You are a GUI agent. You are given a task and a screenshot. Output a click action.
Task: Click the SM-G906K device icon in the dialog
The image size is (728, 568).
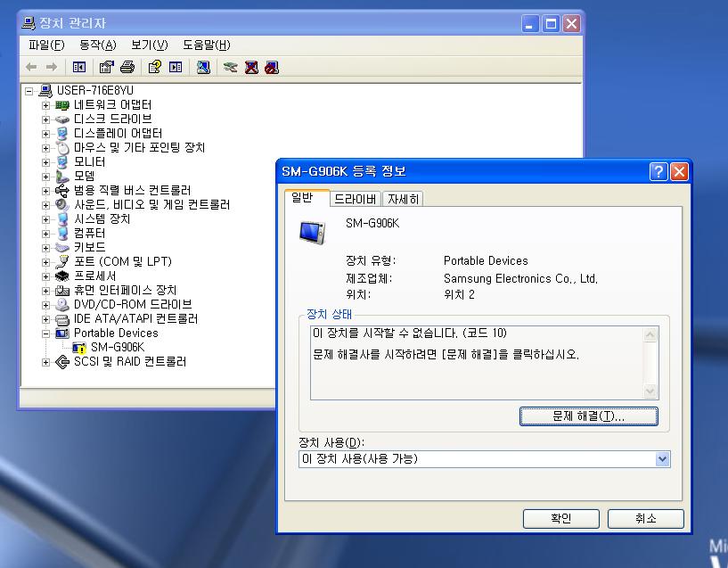313,232
